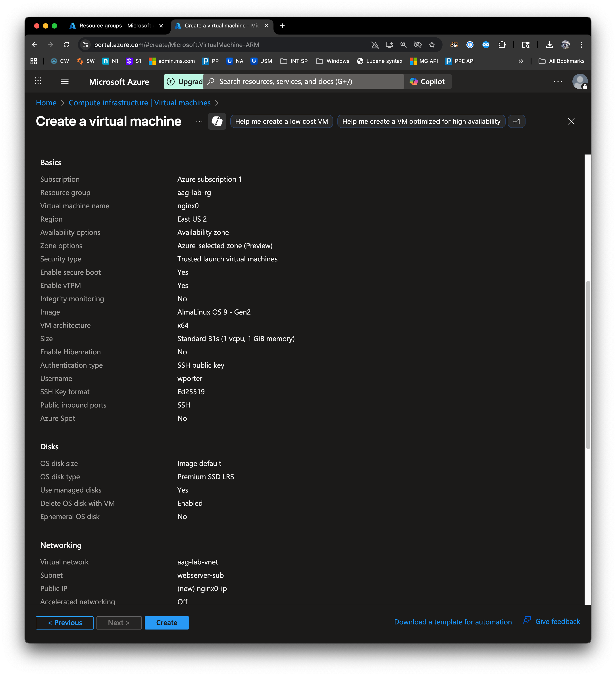Close the Create a virtual machine blade
616x676 pixels.
(x=571, y=121)
